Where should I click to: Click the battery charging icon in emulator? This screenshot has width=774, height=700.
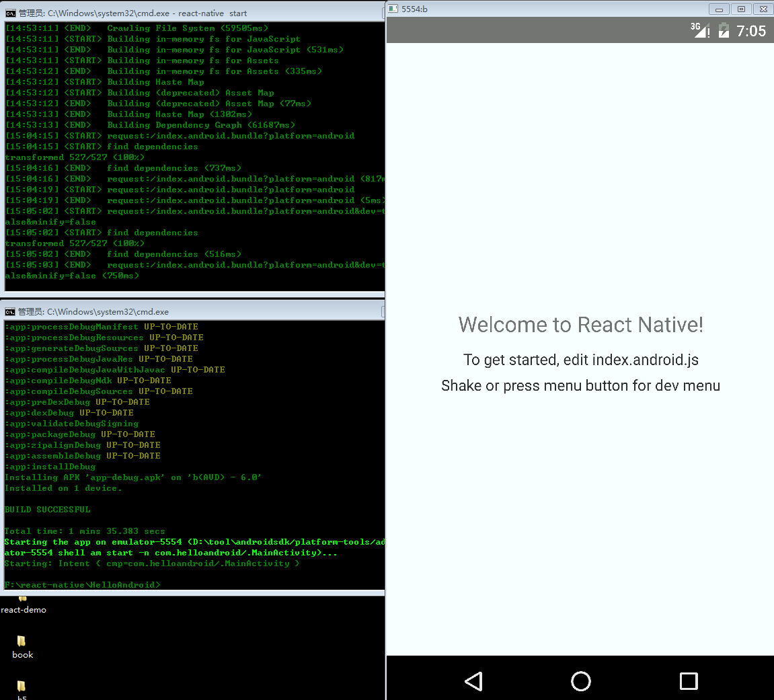(724, 31)
